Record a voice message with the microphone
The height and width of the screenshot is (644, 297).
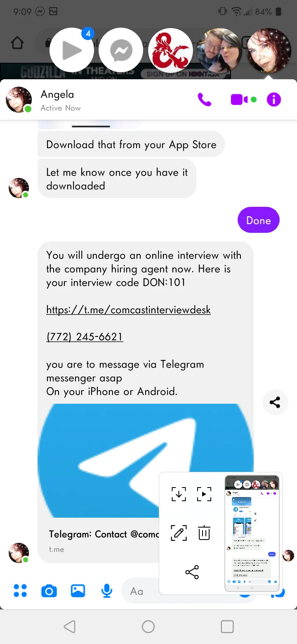107,591
